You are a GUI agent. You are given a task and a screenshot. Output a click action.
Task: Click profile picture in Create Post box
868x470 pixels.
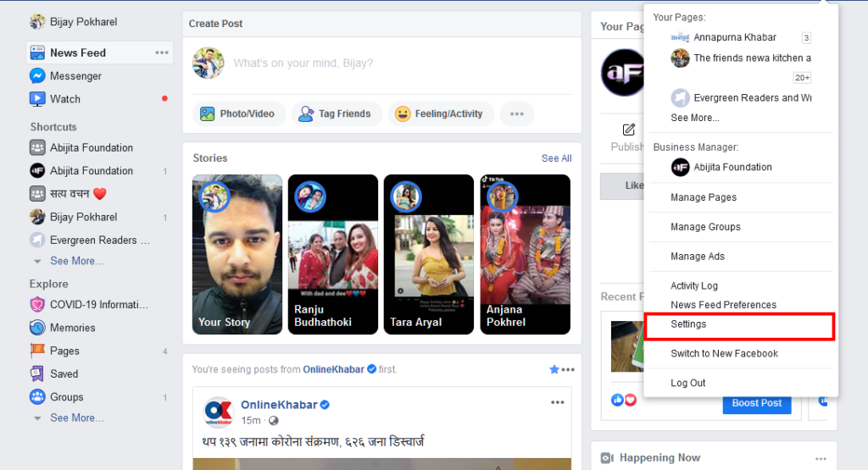(209, 63)
